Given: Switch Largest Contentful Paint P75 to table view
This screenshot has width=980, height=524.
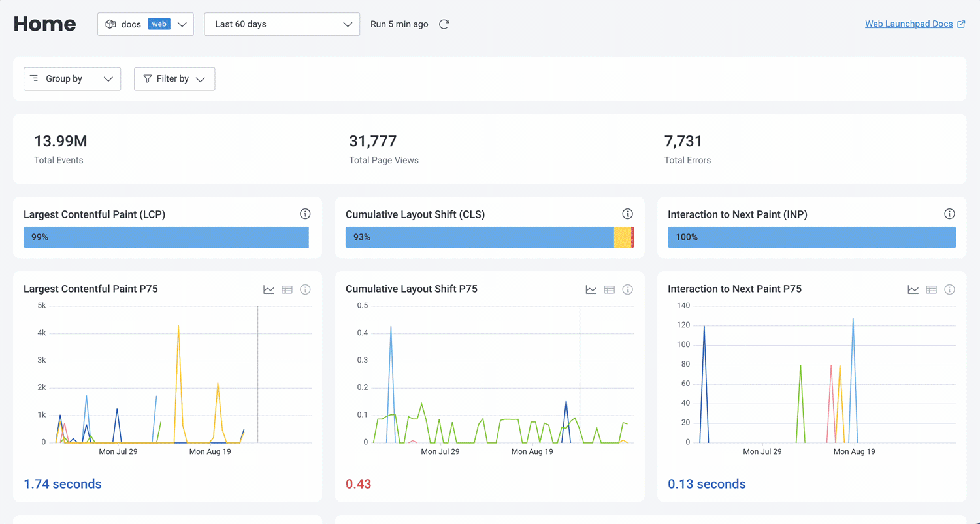Looking at the screenshot, I should click(287, 289).
